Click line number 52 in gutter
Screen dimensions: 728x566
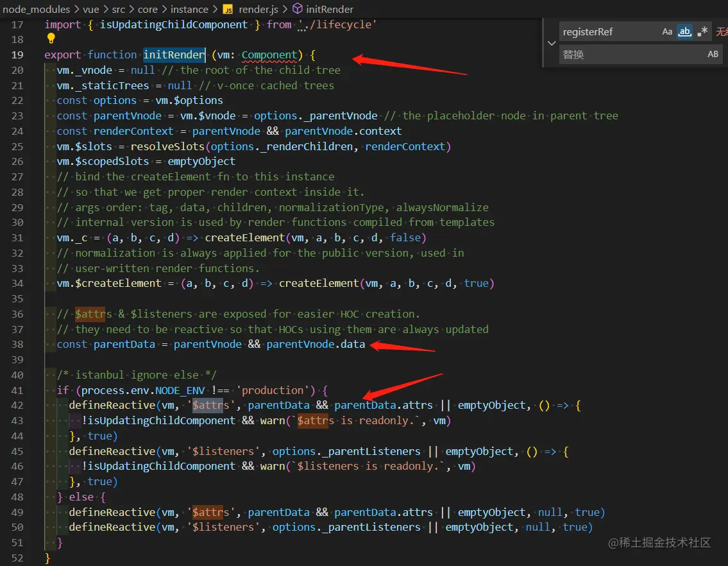17,558
